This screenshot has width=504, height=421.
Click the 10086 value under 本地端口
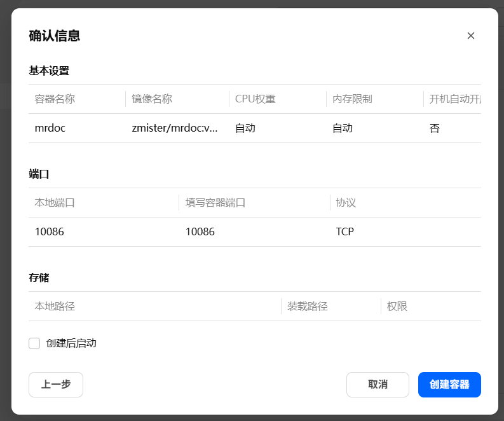point(50,231)
